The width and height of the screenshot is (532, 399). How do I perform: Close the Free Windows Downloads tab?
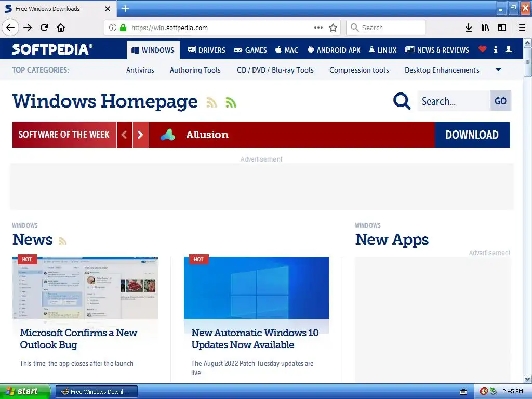click(107, 9)
